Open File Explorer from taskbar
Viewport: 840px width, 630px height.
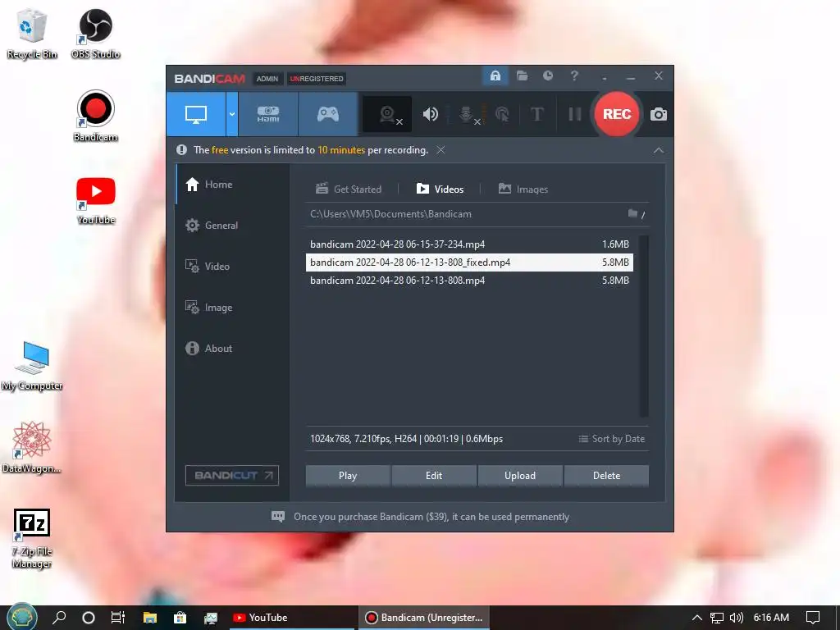point(149,618)
